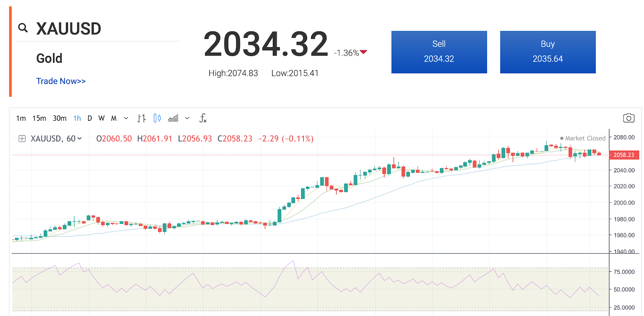Select the D daily timeframe tab

(90, 118)
